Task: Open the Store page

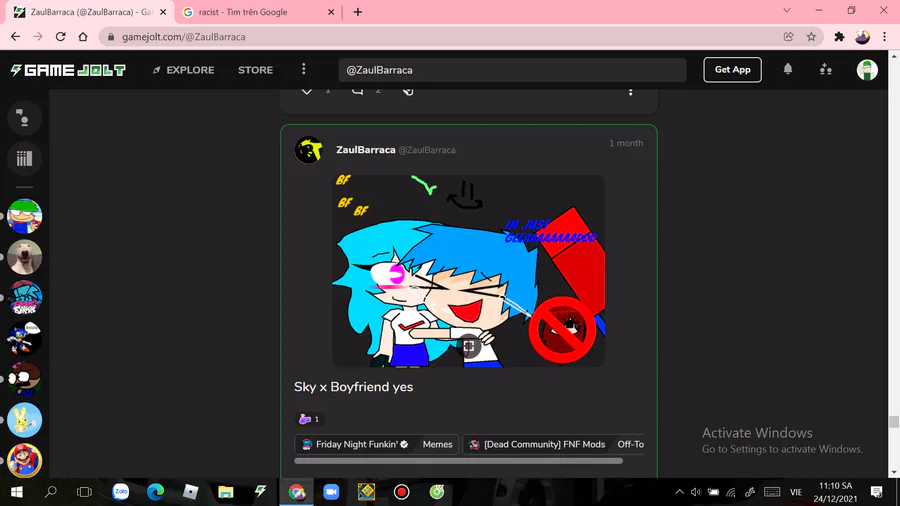Action: [x=255, y=70]
